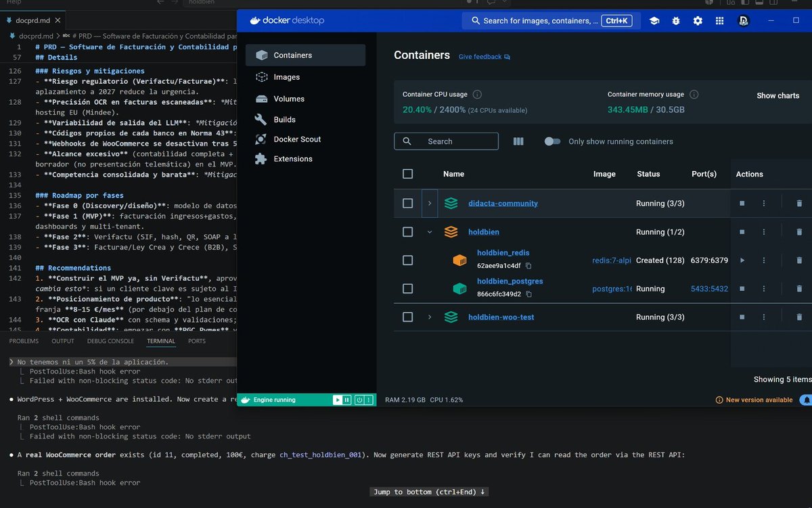Image resolution: width=812 pixels, height=508 pixels.
Task: Expand the didacta-community stack
Action: (430, 204)
